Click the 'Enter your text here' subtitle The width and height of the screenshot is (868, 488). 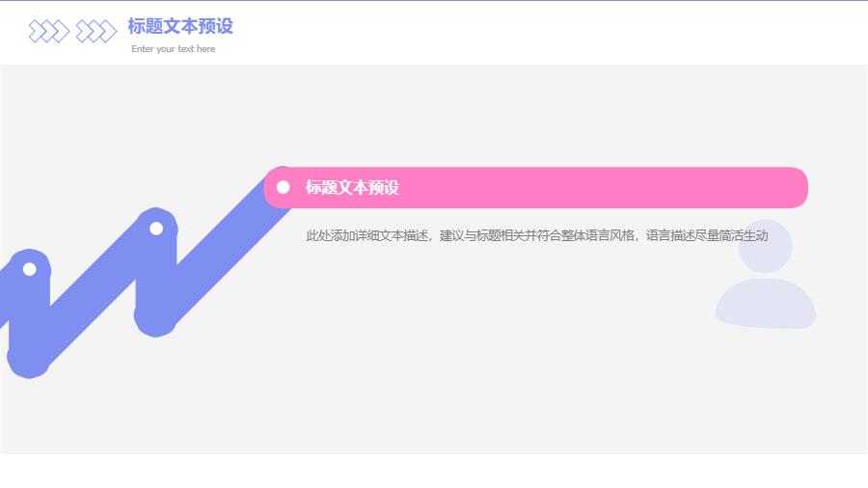point(174,49)
